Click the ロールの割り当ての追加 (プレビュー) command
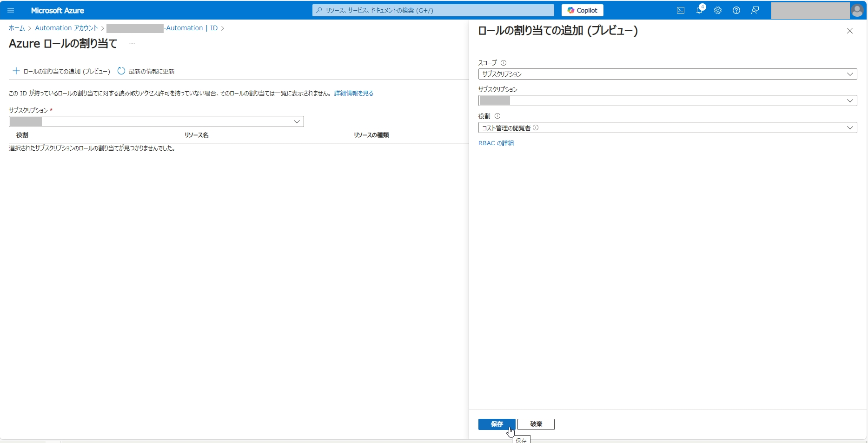This screenshot has width=868, height=443. [61, 71]
